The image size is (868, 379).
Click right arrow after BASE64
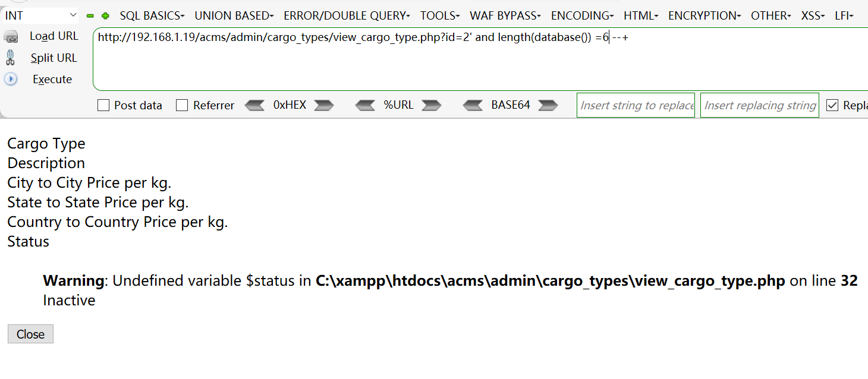[x=548, y=105]
